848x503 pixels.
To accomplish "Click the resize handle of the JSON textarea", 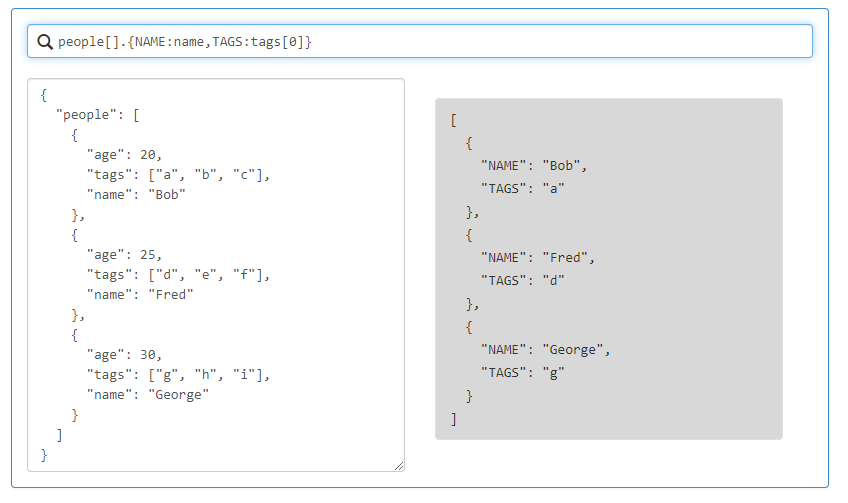I will [x=399, y=466].
